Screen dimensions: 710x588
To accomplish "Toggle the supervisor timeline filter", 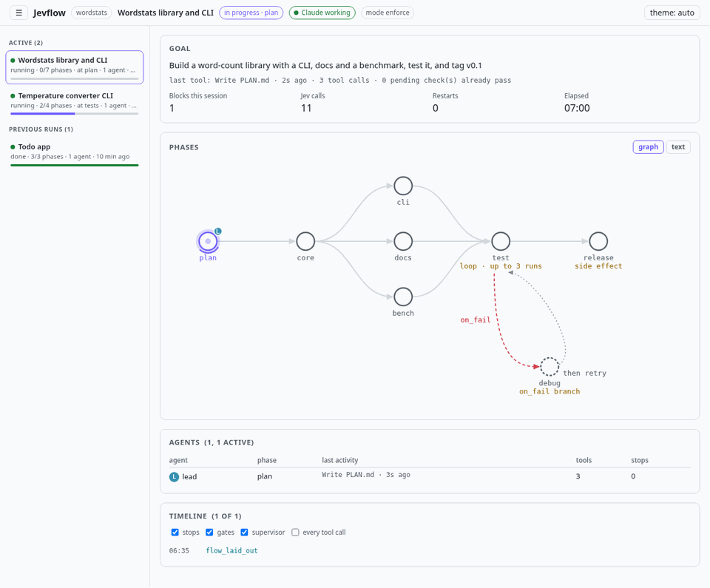I will tap(244, 533).
